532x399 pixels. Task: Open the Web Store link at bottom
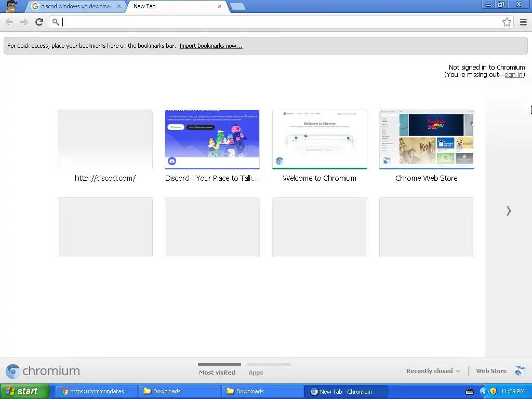[491, 371]
